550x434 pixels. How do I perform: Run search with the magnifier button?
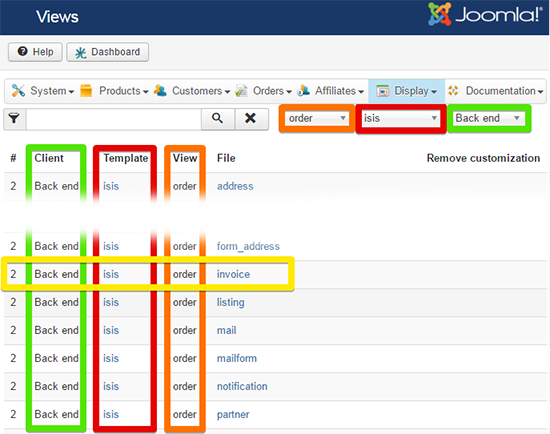[217, 119]
